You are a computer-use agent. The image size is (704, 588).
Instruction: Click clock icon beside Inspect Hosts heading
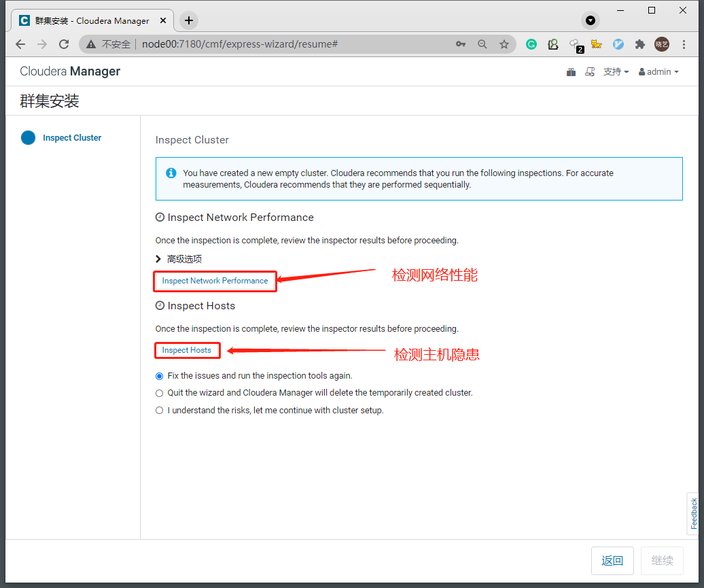pos(160,306)
